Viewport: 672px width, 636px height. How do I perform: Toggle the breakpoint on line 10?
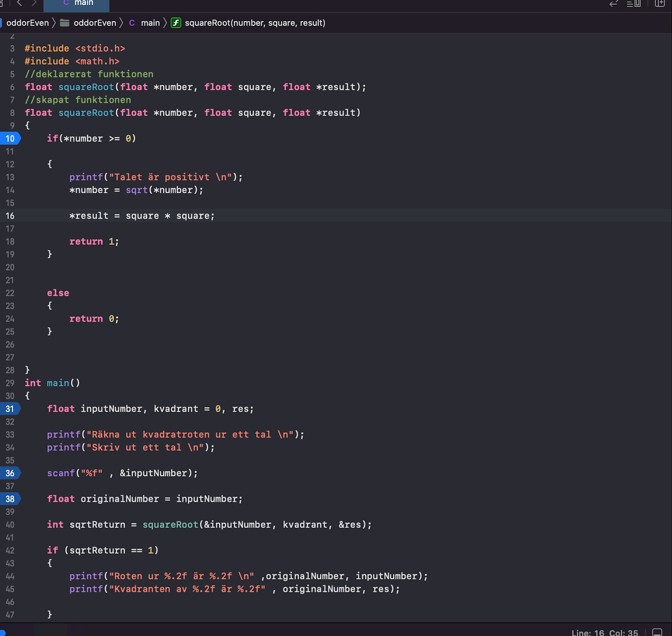(x=10, y=139)
